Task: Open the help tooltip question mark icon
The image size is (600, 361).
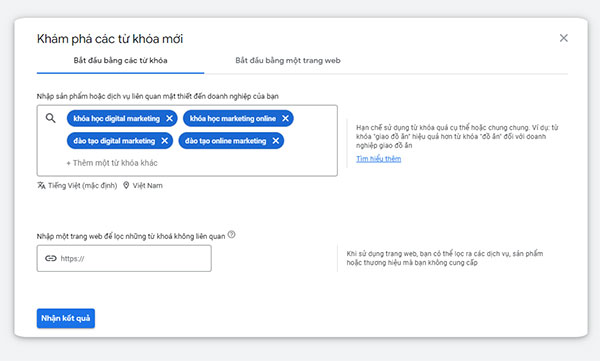Action: tap(232, 235)
